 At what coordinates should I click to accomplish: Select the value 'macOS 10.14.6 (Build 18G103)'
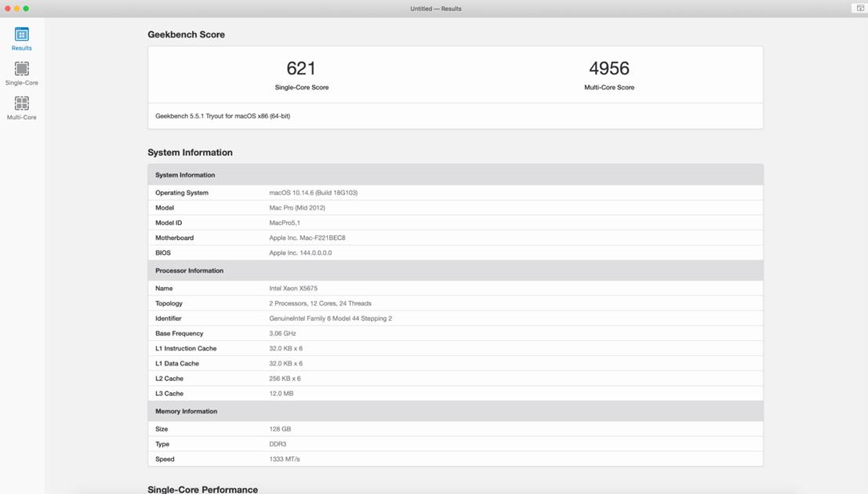pyautogui.click(x=314, y=193)
